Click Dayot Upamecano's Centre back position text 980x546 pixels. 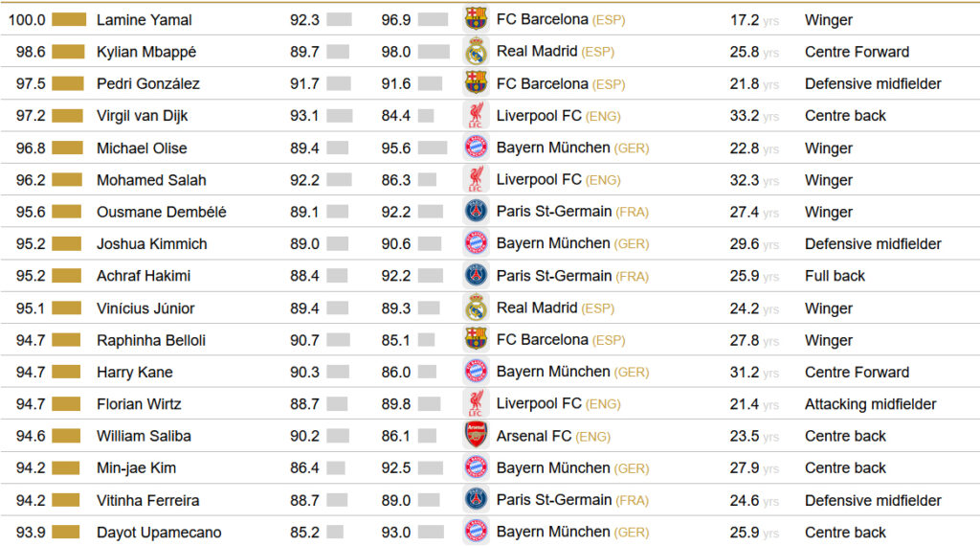845,533
